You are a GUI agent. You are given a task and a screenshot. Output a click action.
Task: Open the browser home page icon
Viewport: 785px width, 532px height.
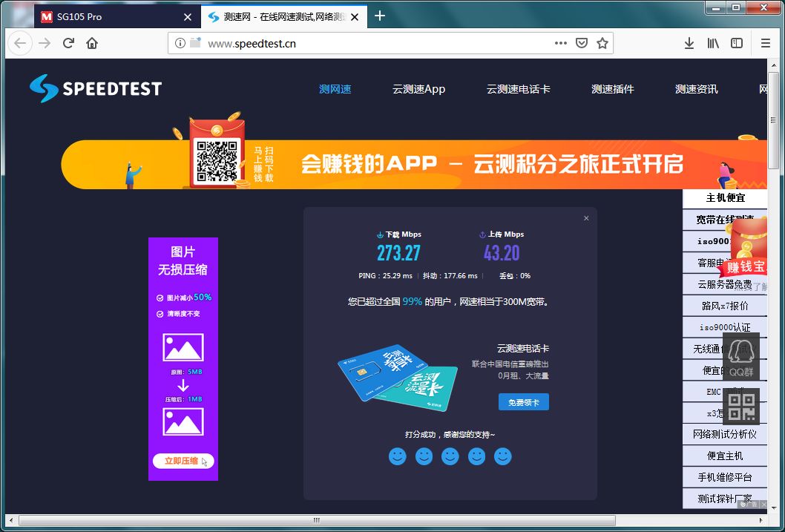91,44
